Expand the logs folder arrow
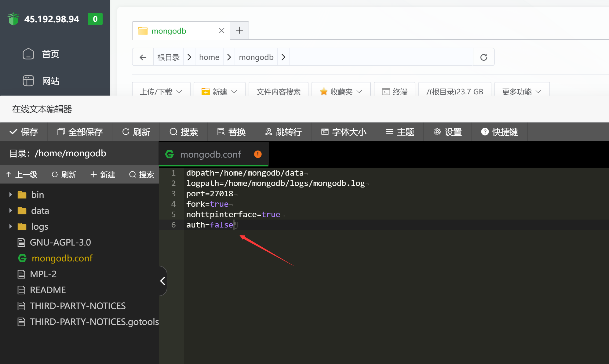 pyautogui.click(x=11, y=226)
